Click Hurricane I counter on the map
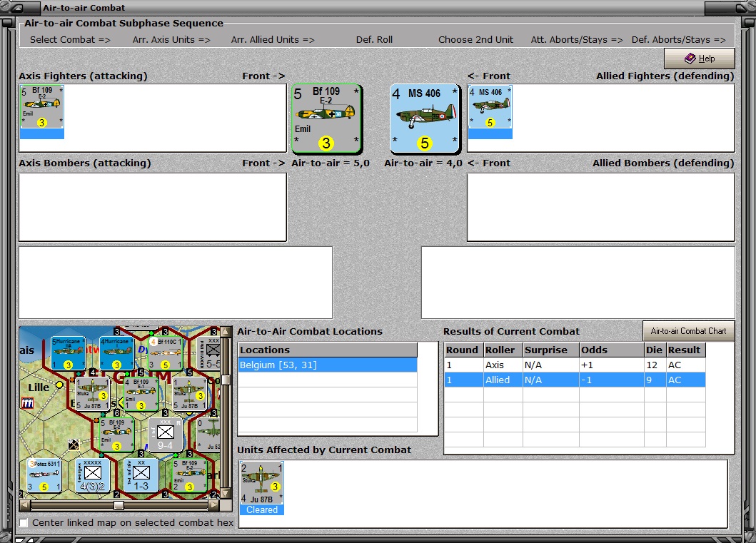 click(x=116, y=353)
